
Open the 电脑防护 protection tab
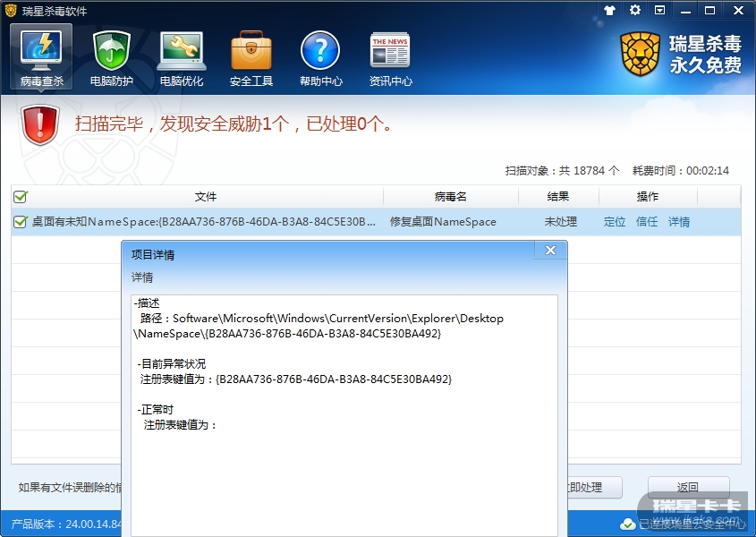click(111, 58)
